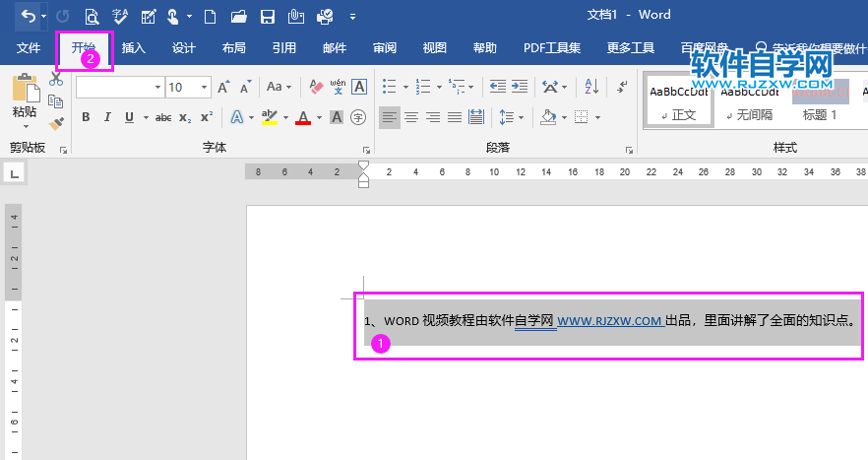The width and height of the screenshot is (868, 460).
Task: Activate the Format Painter brush
Action: coord(56,123)
